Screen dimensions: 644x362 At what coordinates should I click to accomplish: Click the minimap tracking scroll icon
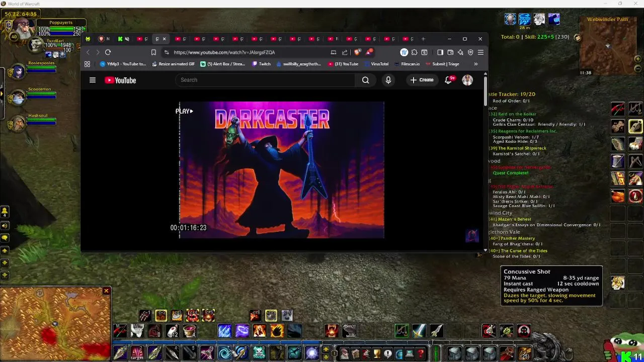point(578,37)
